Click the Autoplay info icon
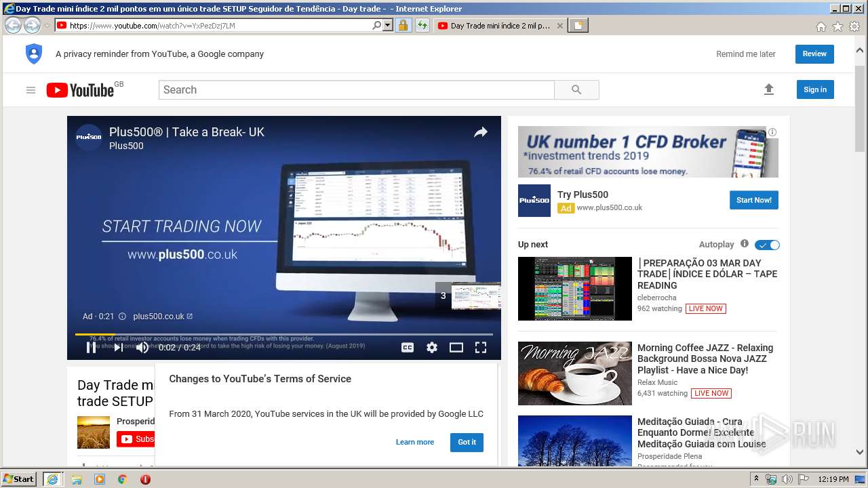This screenshot has height=488, width=868. (x=745, y=244)
